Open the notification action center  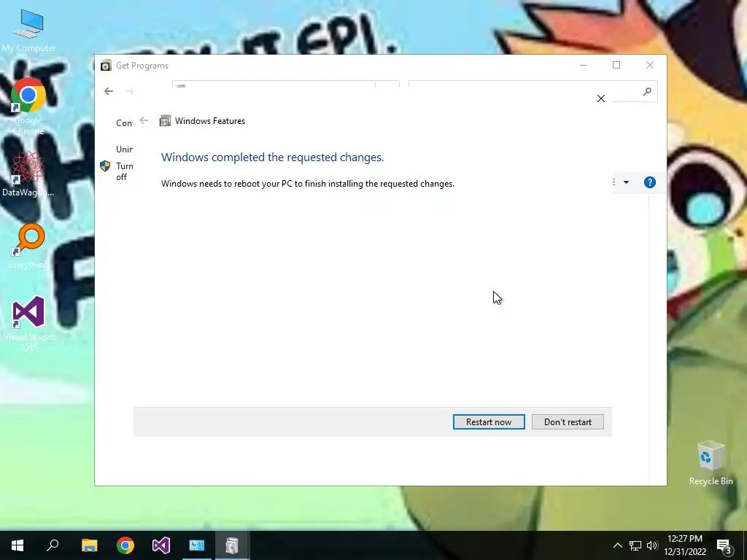[x=724, y=545]
